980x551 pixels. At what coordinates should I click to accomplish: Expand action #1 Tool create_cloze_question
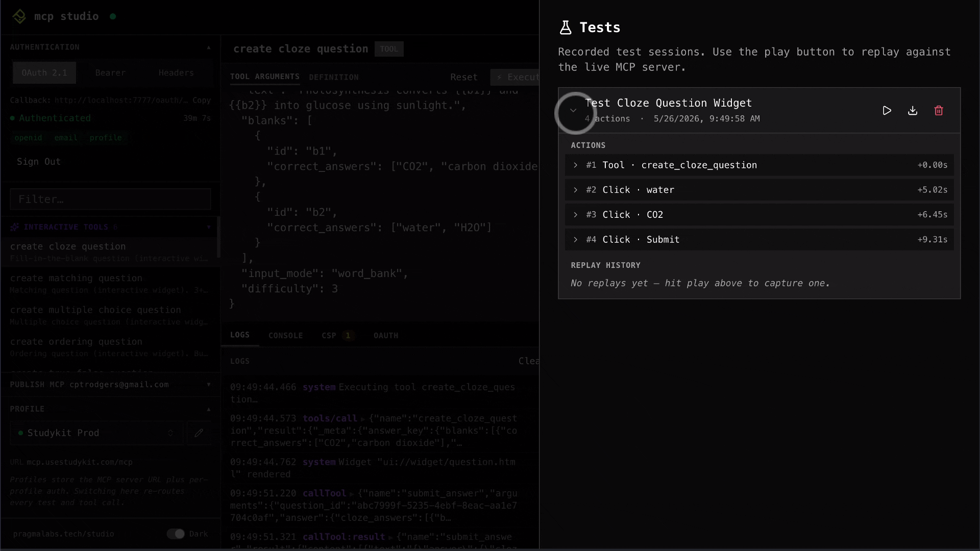click(x=759, y=165)
